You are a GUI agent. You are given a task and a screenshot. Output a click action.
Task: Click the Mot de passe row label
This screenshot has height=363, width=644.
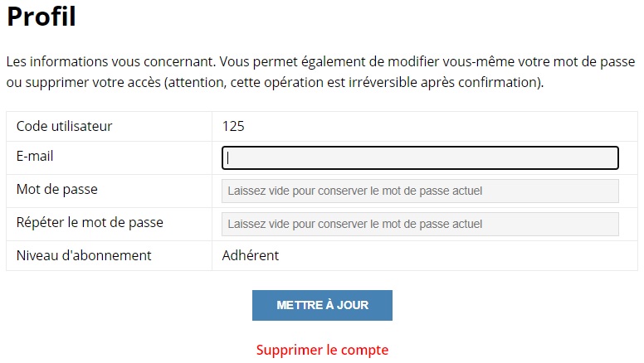(56, 189)
